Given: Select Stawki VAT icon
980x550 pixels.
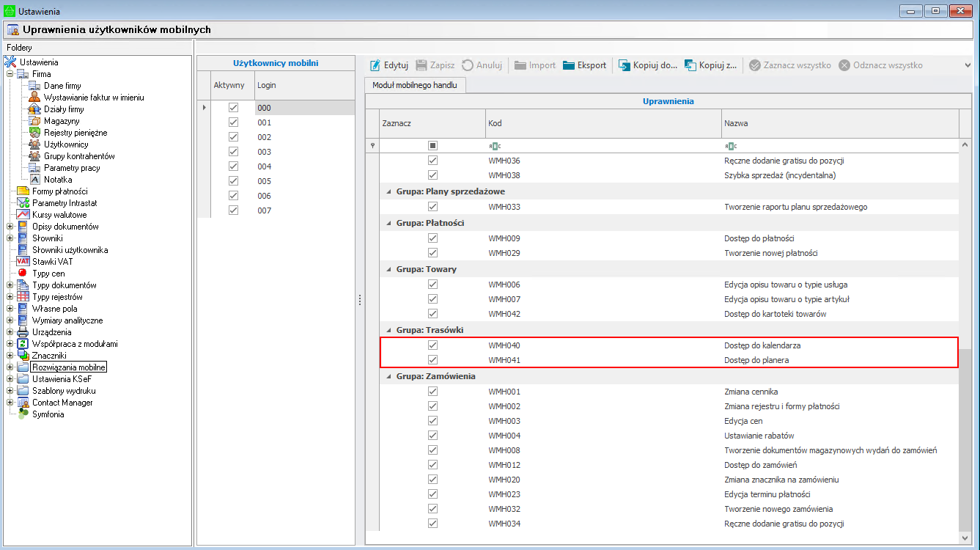Looking at the screenshot, I should pos(23,262).
